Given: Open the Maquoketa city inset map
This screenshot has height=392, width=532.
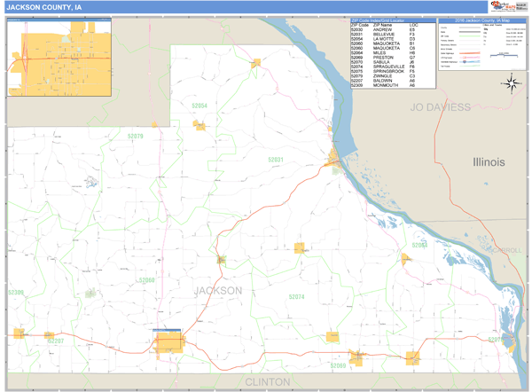Looking at the screenshot, I should (x=59, y=58).
